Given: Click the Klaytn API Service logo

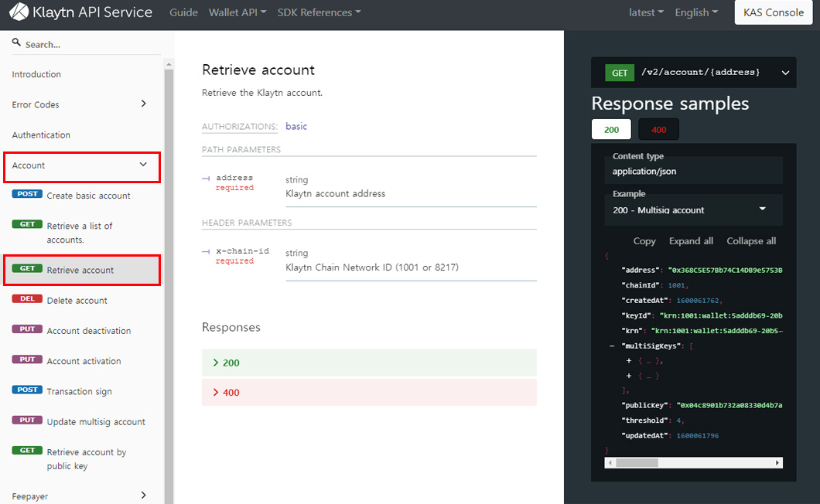Looking at the screenshot, I should point(81,12).
